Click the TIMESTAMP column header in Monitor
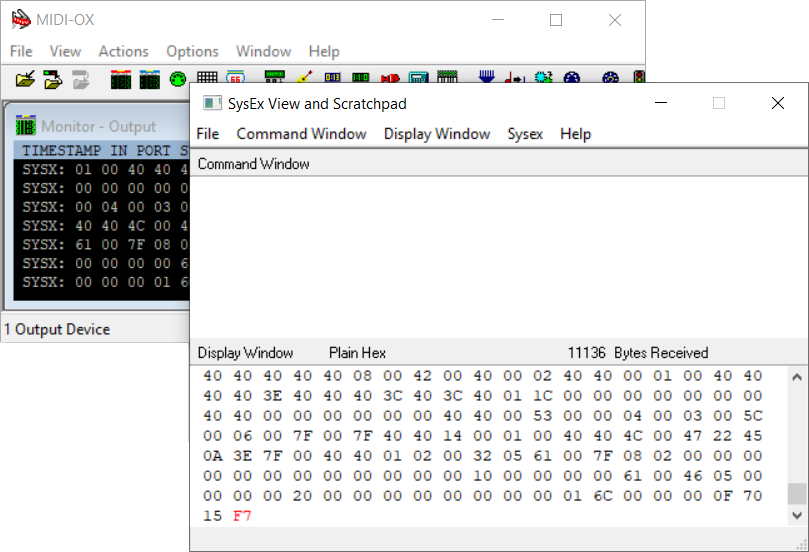The image size is (809, 552). pyautogui.click(x=61, y=150)
